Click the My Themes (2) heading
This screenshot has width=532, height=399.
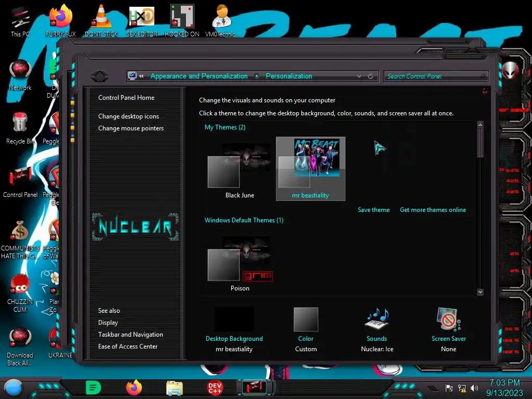click(x=225, y=127)
